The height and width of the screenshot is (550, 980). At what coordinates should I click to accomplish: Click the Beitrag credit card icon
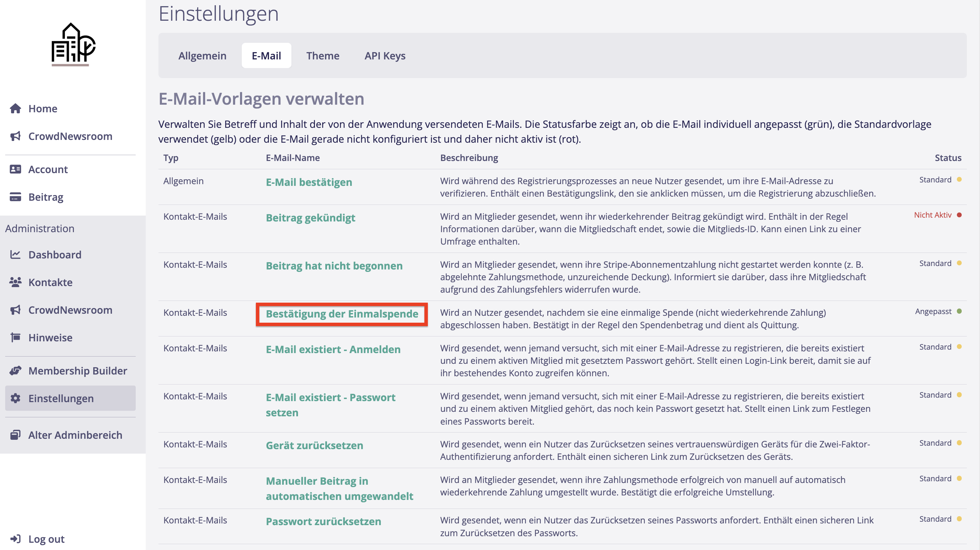(x=15, y=197)
